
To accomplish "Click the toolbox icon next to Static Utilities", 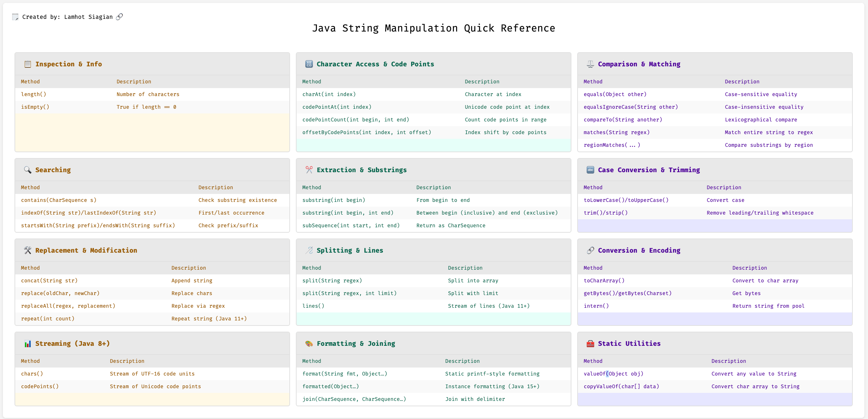I will (590, 344).
